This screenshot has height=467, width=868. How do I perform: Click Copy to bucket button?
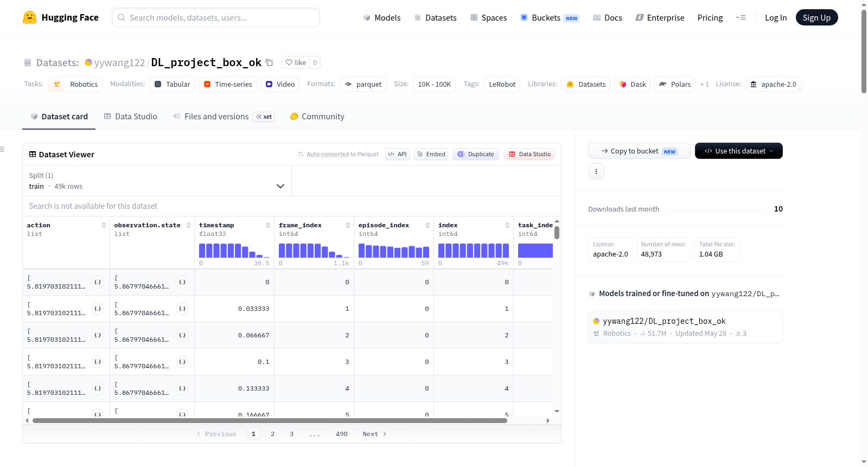tap(639, 151)
